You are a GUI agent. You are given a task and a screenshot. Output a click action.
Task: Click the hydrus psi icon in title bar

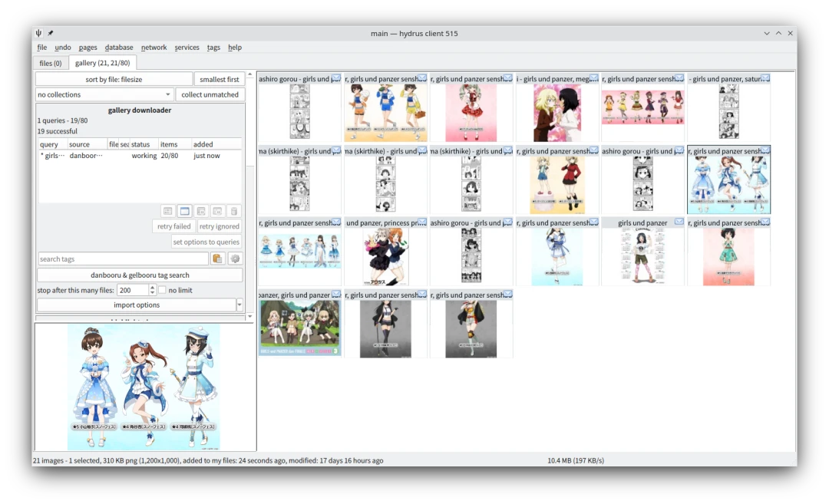pos(38,33)
